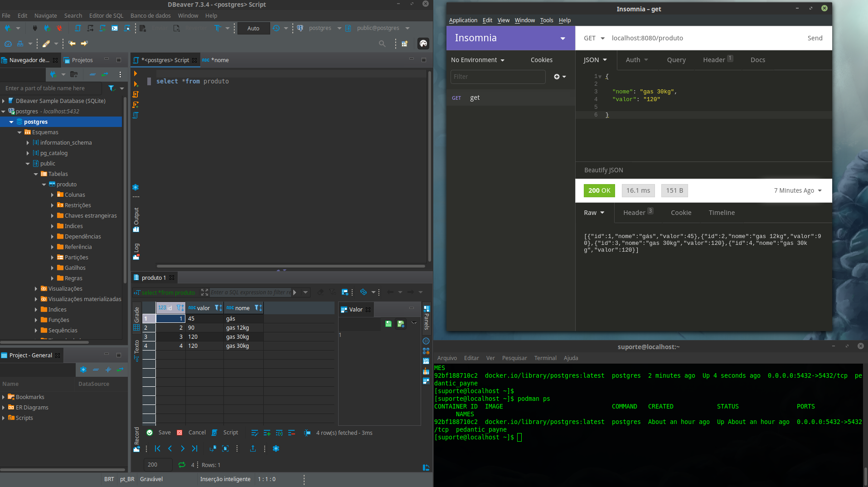The width and height of the screenshot is (868, 487).
Task: Expand the Colunas folder under produto
Action: point(52,195)
